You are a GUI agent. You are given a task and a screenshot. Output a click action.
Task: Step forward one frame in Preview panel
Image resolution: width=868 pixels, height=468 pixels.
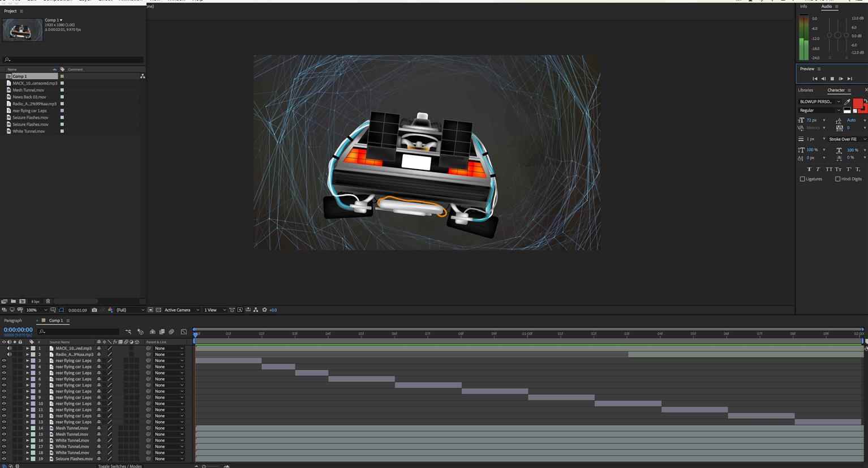click(x=841, y=79)
